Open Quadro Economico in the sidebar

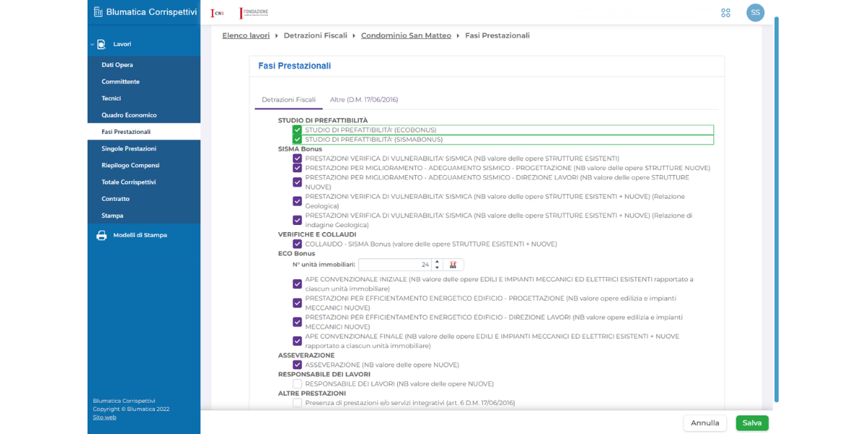(129, 115)
